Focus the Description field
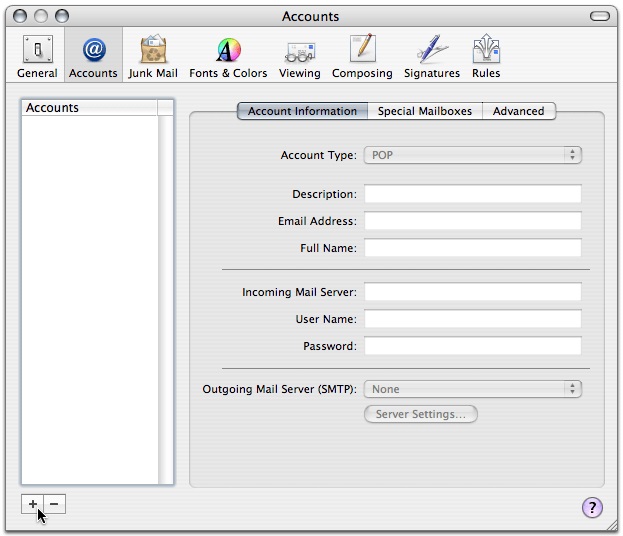The width and height of the screenshot is (623, 536). click(473, 194)
